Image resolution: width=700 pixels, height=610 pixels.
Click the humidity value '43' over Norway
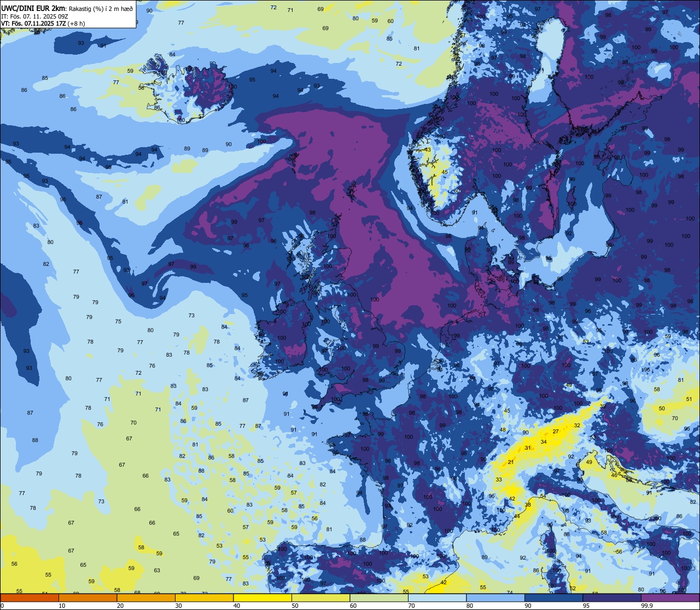[428, 150]
